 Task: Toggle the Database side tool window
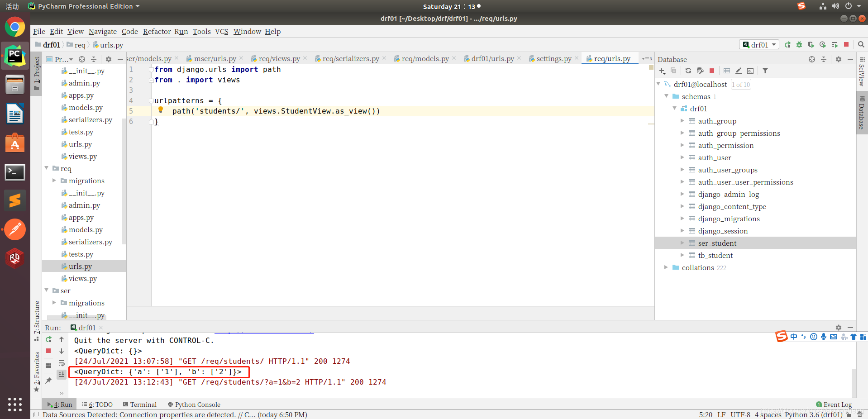pyautogui.click(x=862, y=112)
